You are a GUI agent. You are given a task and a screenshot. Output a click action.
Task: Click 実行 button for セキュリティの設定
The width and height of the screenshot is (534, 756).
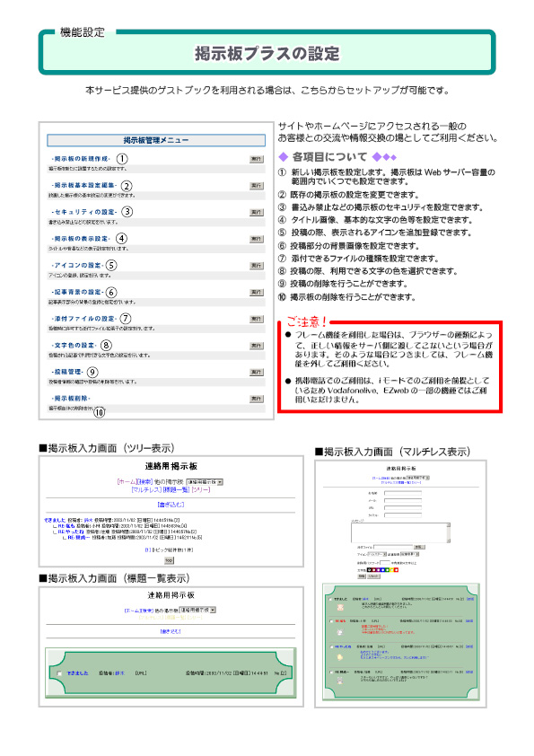(x=257, y=212)
